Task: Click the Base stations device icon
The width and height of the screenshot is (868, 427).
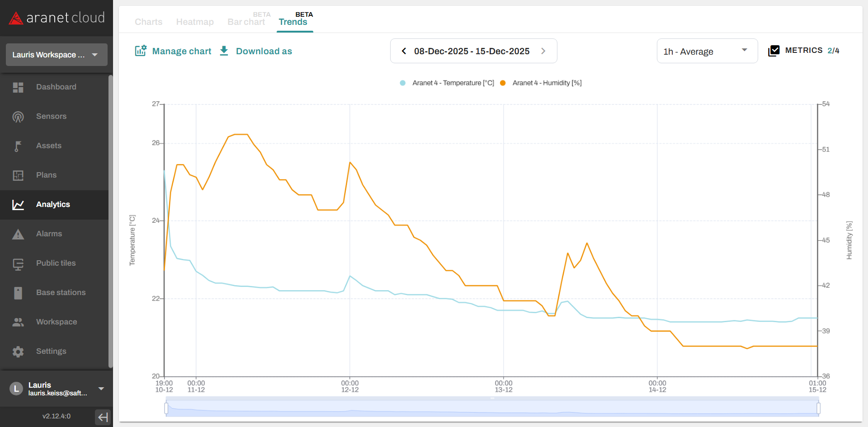Action: [18, 293]
